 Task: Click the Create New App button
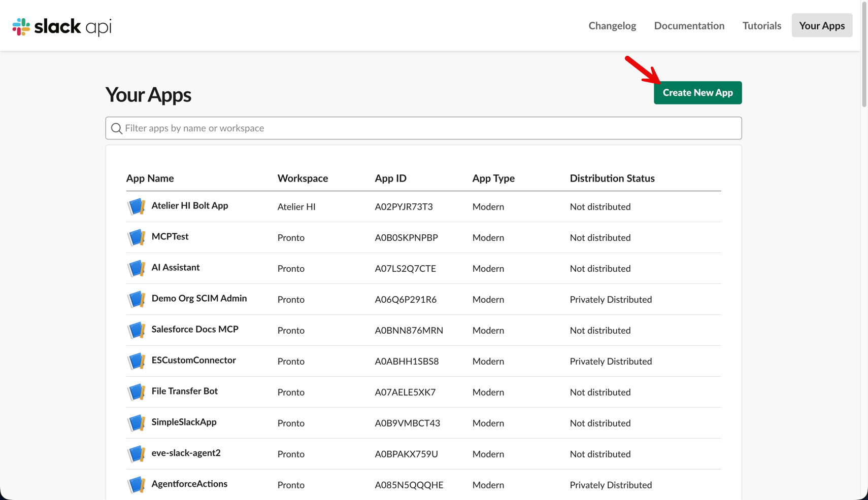pyautogui.click(x=697, y=93)
